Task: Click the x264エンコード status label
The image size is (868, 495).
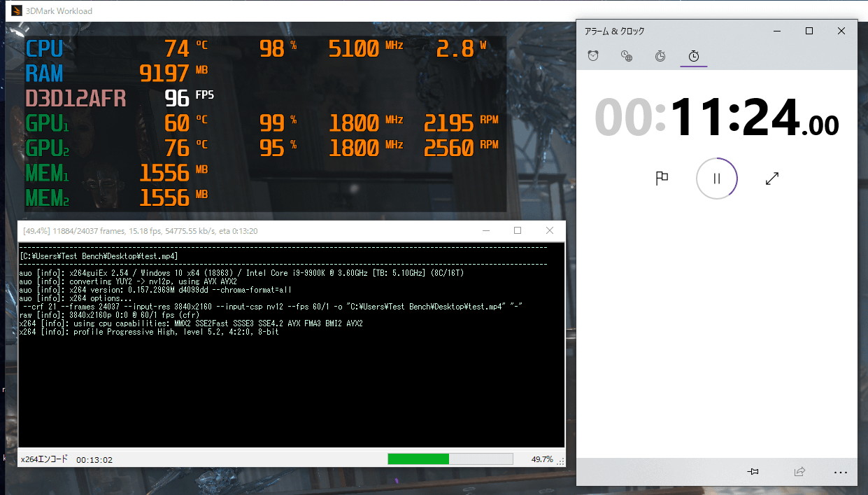Action: click(45, 460)
